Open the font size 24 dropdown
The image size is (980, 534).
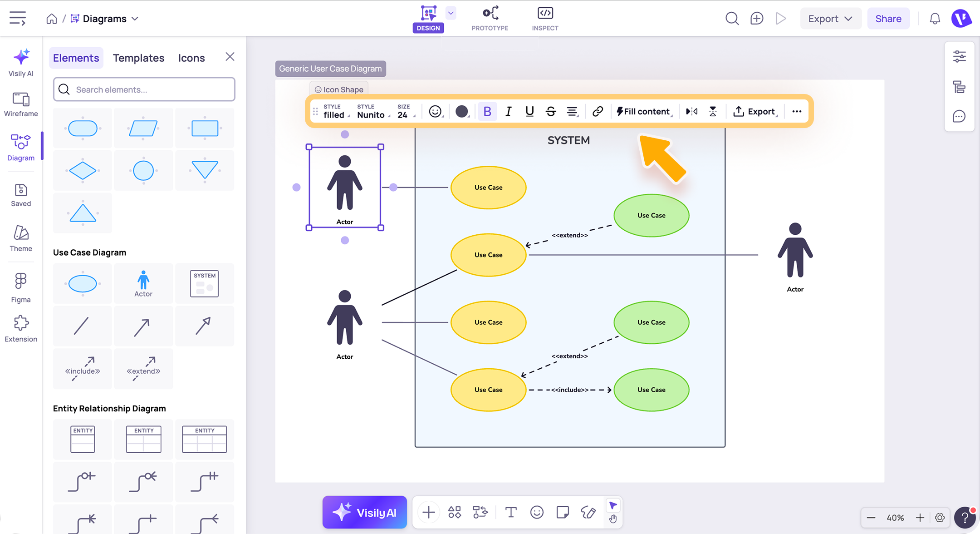pos(406,111)
